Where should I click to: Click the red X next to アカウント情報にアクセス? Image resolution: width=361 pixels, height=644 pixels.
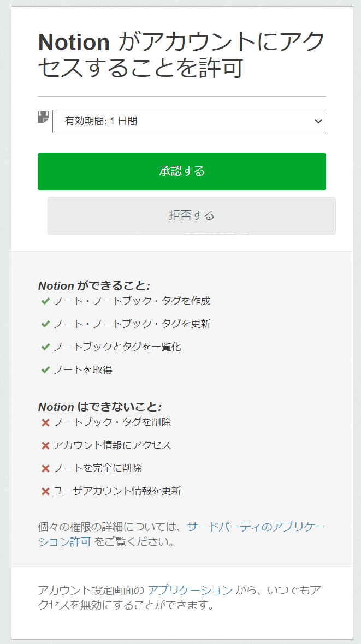(x=45, y=446)
